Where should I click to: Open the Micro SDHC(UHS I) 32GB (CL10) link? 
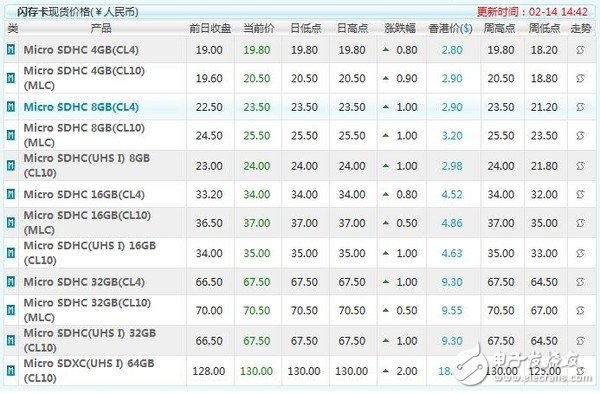click(90, 340)
